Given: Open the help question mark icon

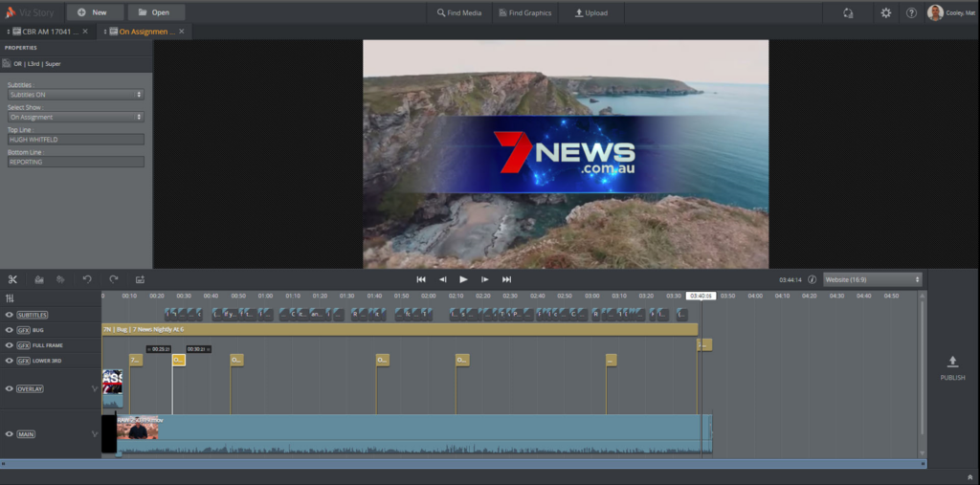Looking at the screenshot, I should click(x=911, y=12).
